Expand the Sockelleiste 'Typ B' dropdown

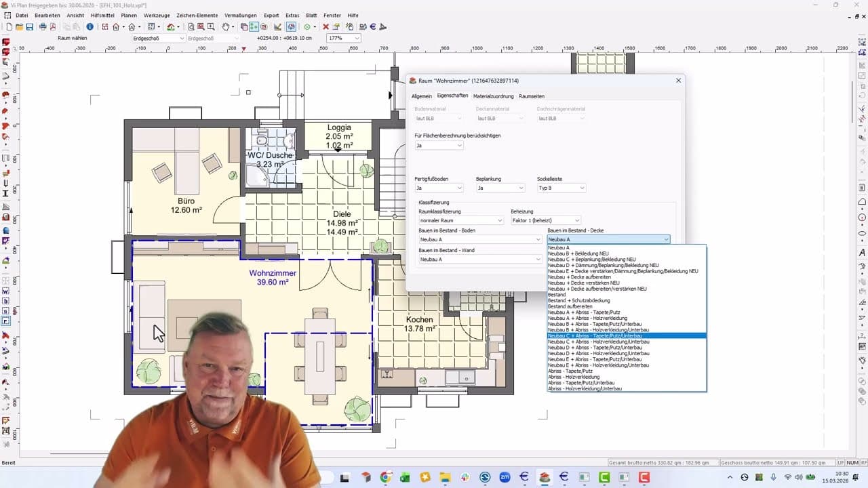[561, 188]
